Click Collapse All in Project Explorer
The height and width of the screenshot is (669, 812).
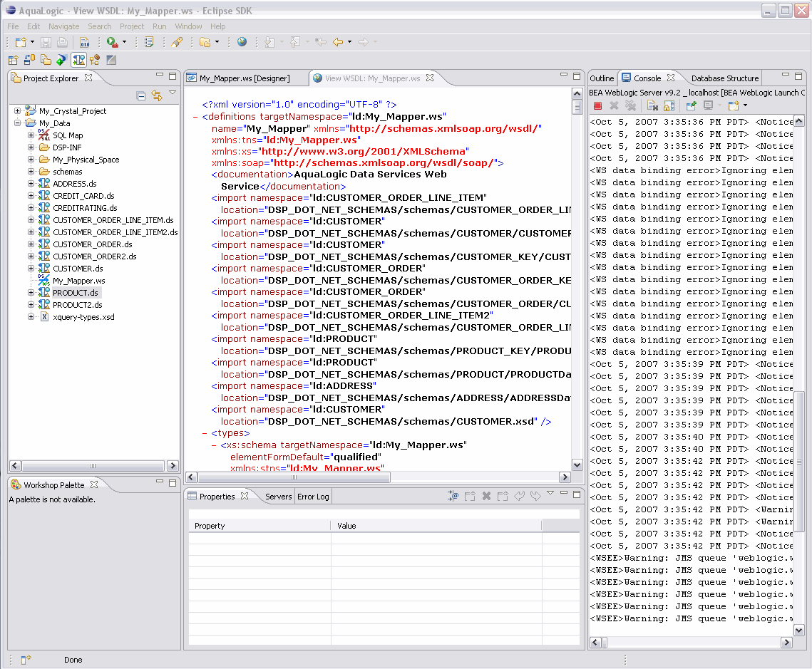(141, 95)
